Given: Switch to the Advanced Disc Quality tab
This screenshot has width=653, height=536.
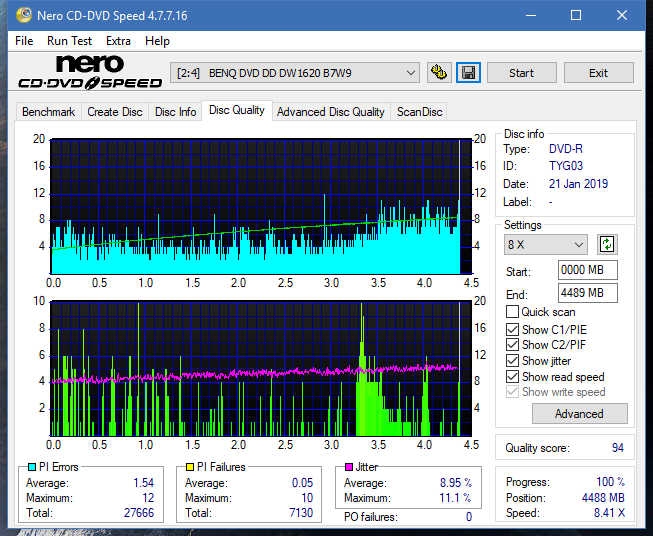Looking at the screenshot, I should click(331, 112).
